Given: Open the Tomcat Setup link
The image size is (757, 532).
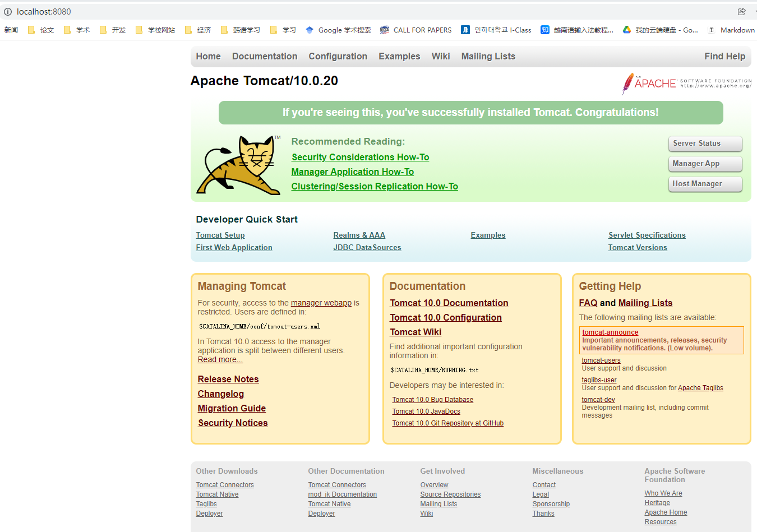Looking at the screenshot, I should 220,235.
